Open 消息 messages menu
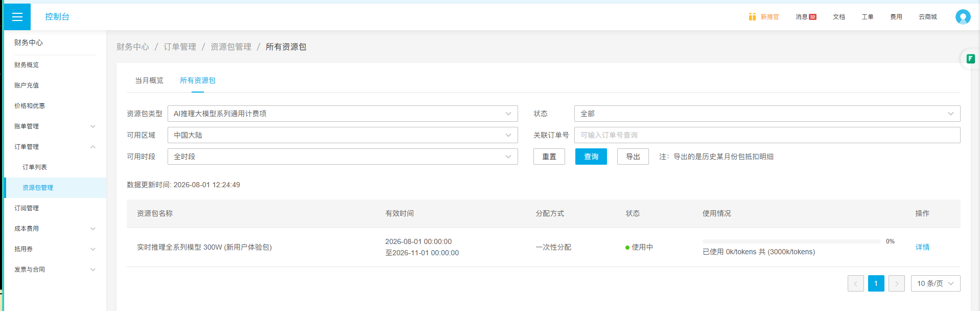Viewport: 980px width, 311px height. pyautogui.click(x=801, y=17)
